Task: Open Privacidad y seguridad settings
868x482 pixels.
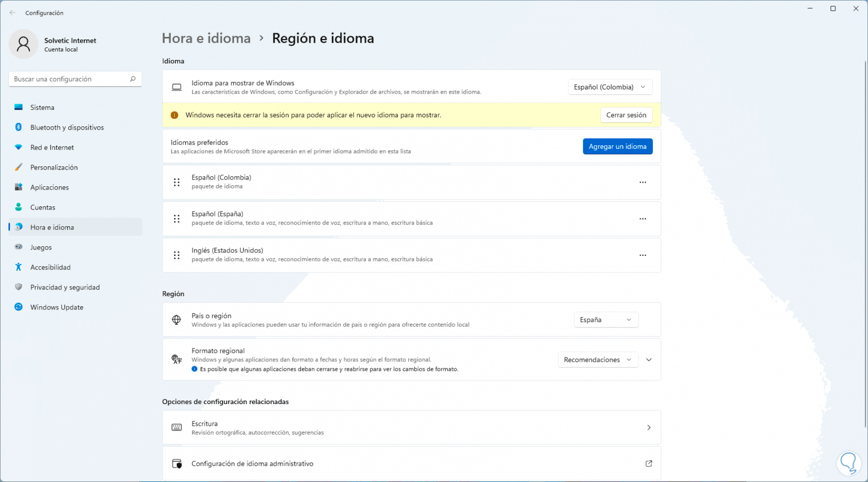Action: click(75, 287)
